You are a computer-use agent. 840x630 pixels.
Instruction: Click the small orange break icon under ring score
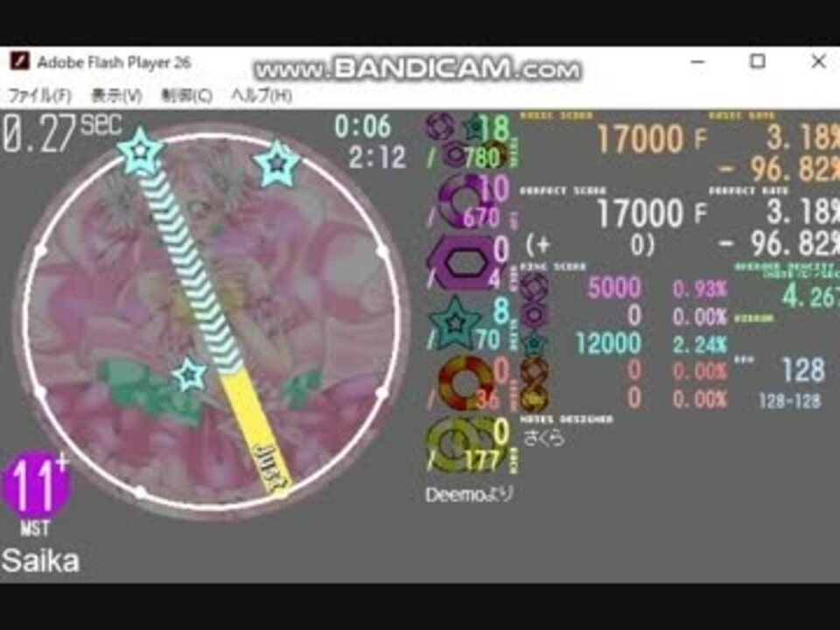tap(534, 370)
